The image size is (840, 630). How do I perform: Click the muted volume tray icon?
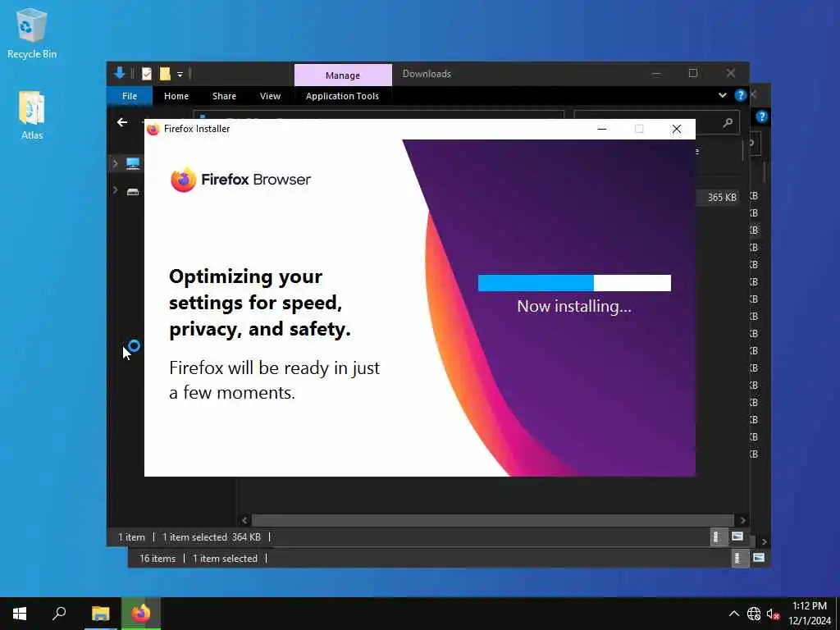(773, 614)
